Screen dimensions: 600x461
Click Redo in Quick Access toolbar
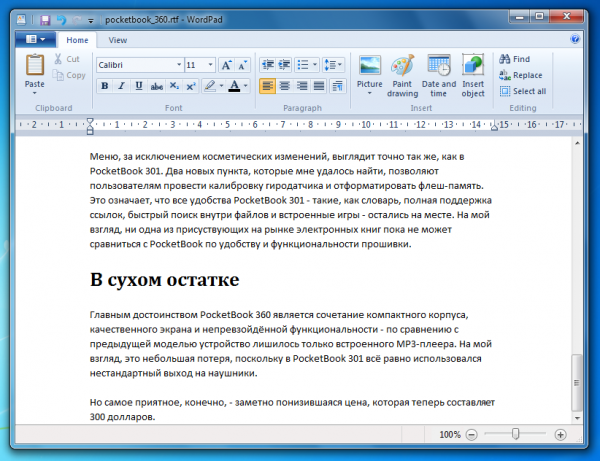point(77,20)
